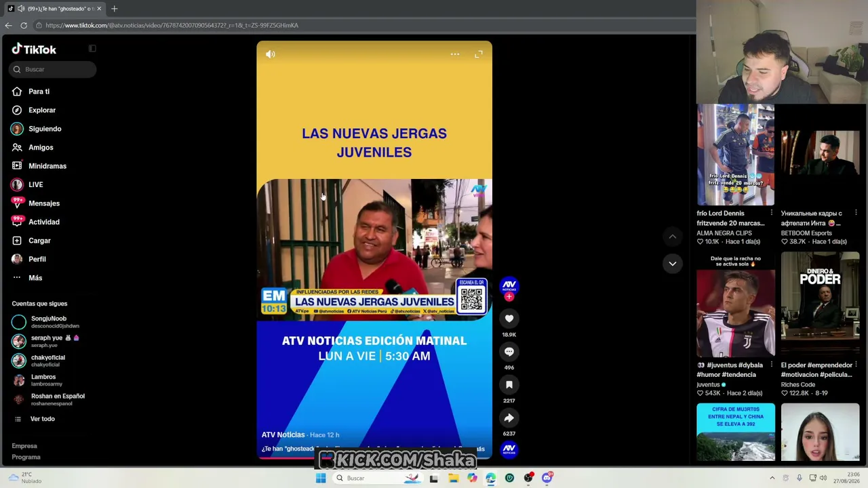Click the browser address bar URL
The image size is (868, 488).
click(x=172, y=25)
